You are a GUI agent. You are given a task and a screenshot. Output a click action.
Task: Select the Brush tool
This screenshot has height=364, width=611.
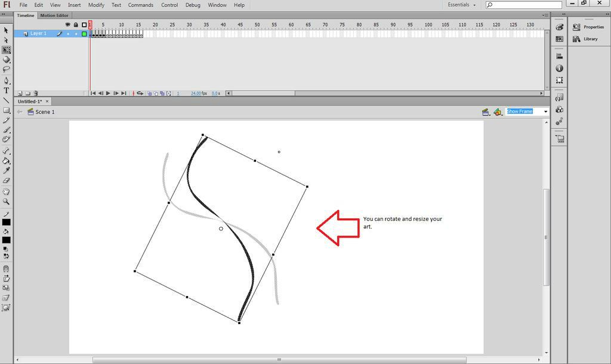coord(6,129)
